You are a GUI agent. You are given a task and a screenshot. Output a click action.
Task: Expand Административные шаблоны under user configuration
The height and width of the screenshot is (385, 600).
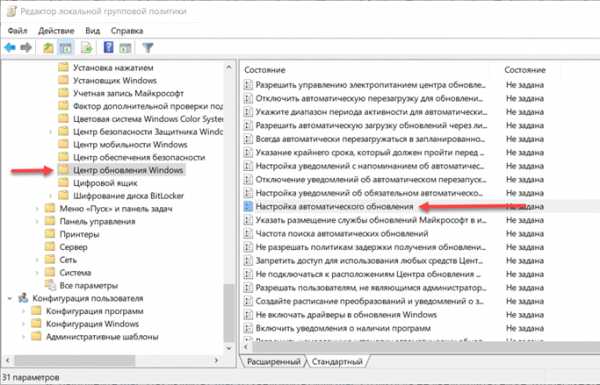24,337
